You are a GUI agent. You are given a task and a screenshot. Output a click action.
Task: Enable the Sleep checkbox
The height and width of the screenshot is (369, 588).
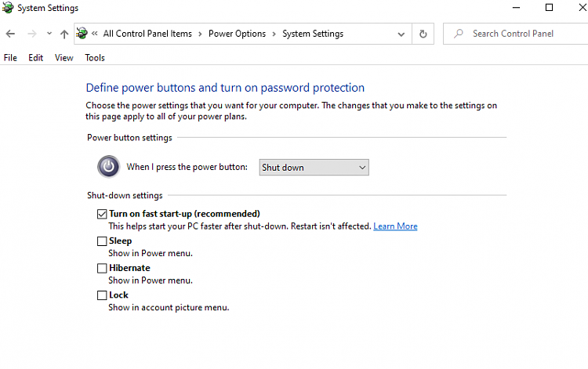coord(102,241)
